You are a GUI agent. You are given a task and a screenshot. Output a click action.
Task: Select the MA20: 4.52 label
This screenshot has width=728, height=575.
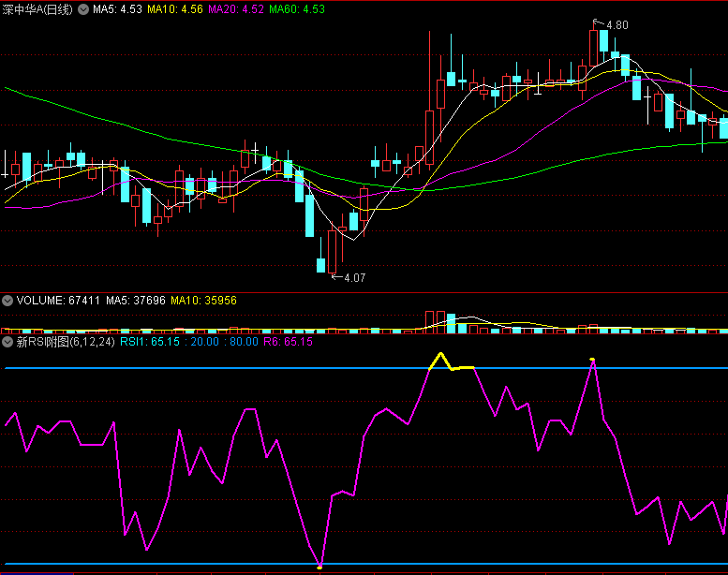(236, 9)
